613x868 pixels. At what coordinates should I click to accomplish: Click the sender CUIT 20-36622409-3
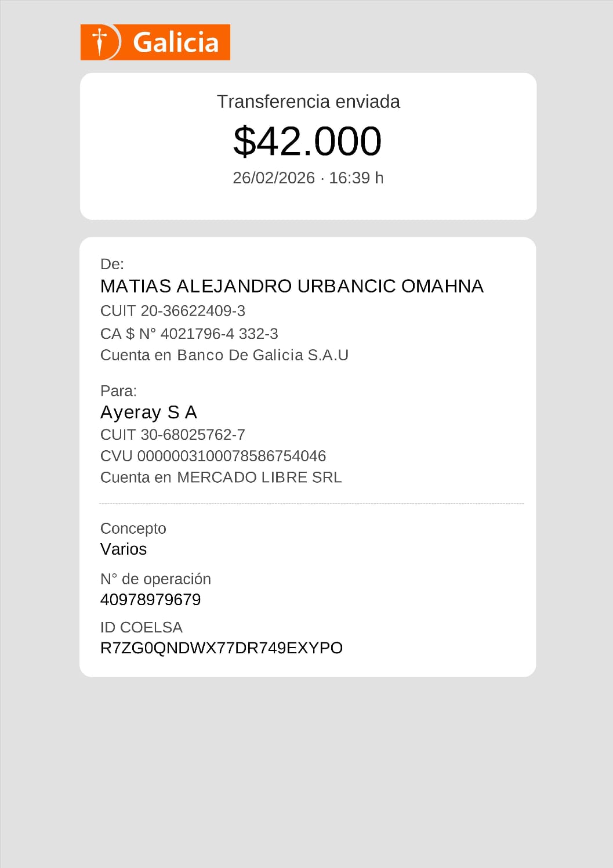[x=173, y=311]
